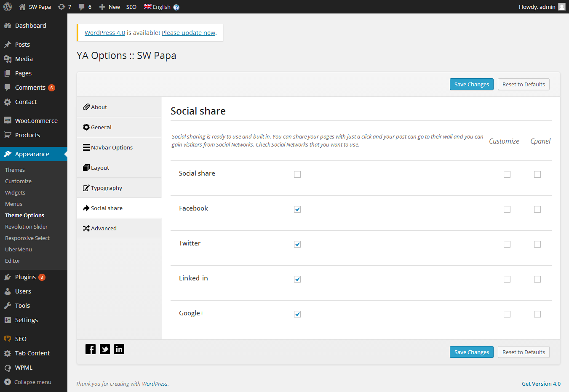Uncheck the Facebook checkbox
Screen dimensions: 569x392
tap(297, 209)
